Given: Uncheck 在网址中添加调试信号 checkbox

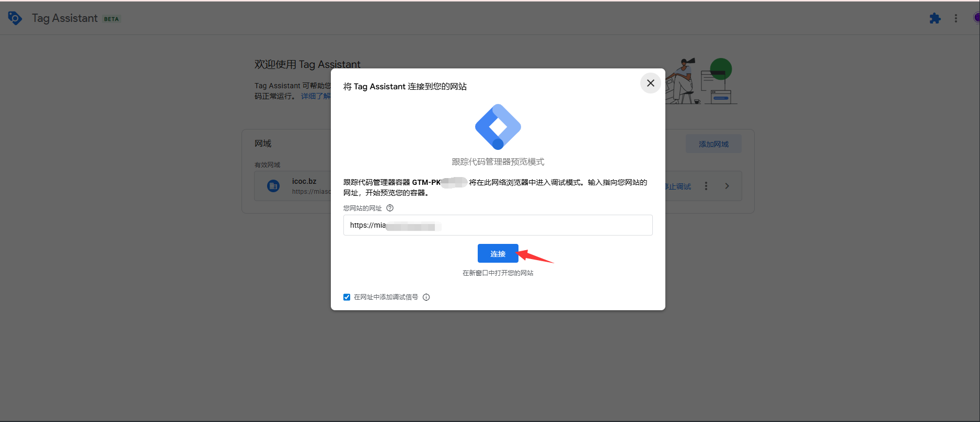Looking at the screenshot, I should pyautogui.click(x=347, y=297).
